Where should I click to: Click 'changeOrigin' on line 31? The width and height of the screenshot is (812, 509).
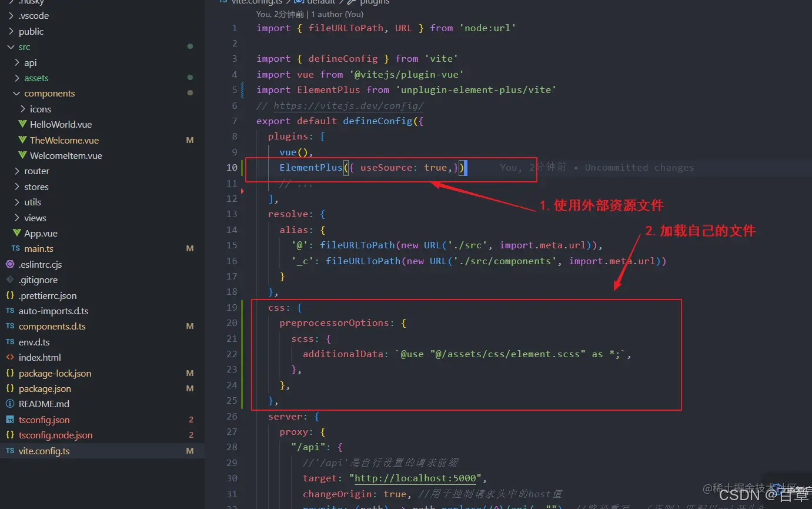click(x=338, y=494)
